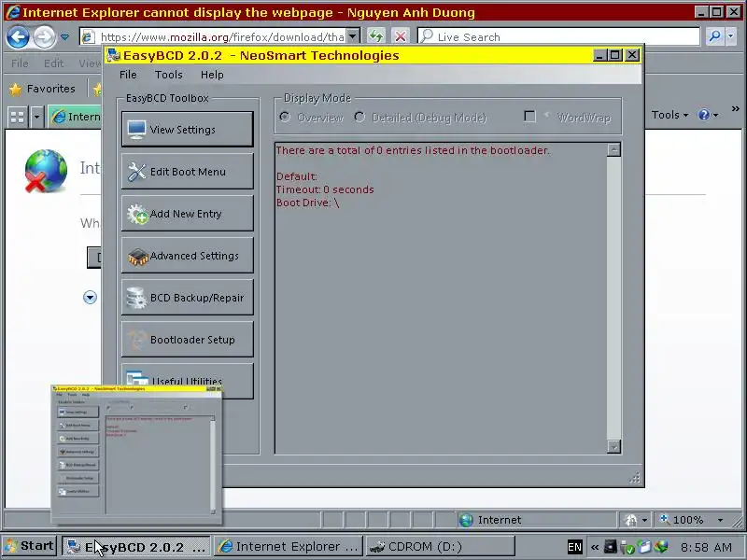Image resolution: width=747 pixels, height=560 pixels.
Task: Click the IE Refresh icon
Action: point(376,36)
